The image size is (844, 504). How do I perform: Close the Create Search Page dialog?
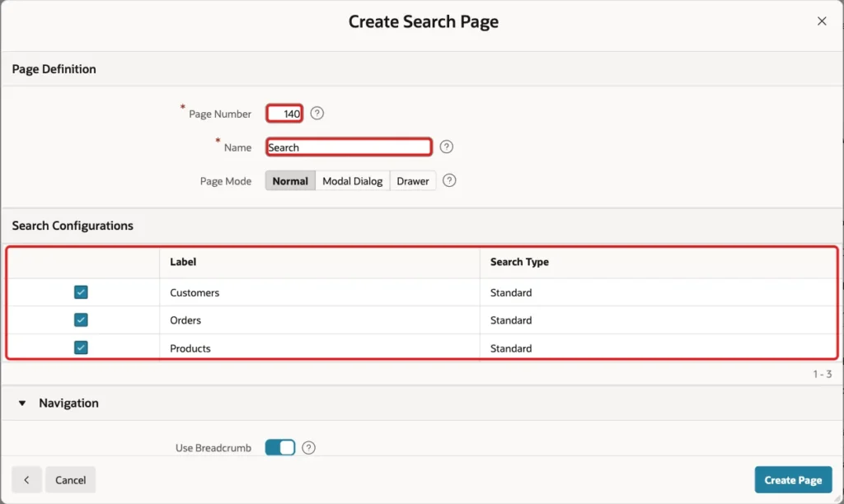point(822,21)
